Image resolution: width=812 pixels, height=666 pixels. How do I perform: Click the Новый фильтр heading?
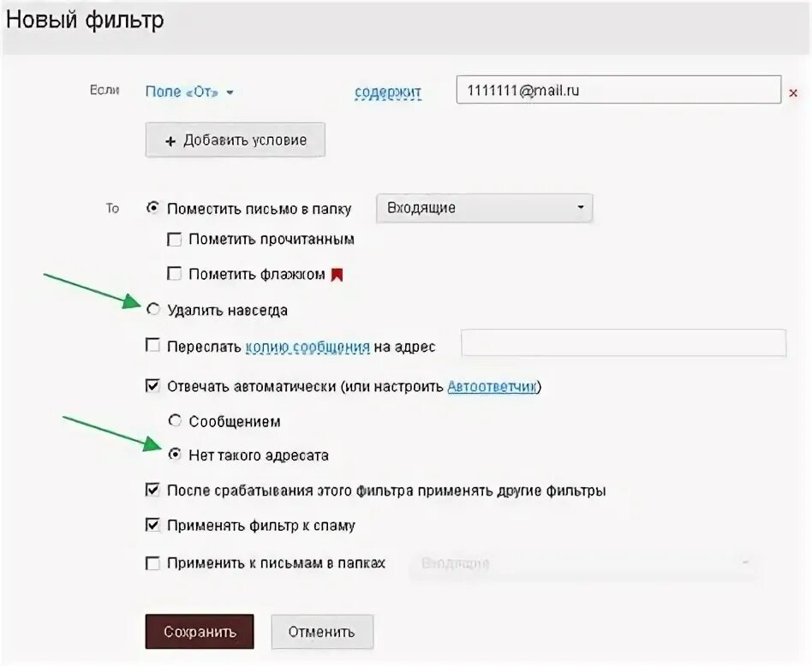coord(85,21)
